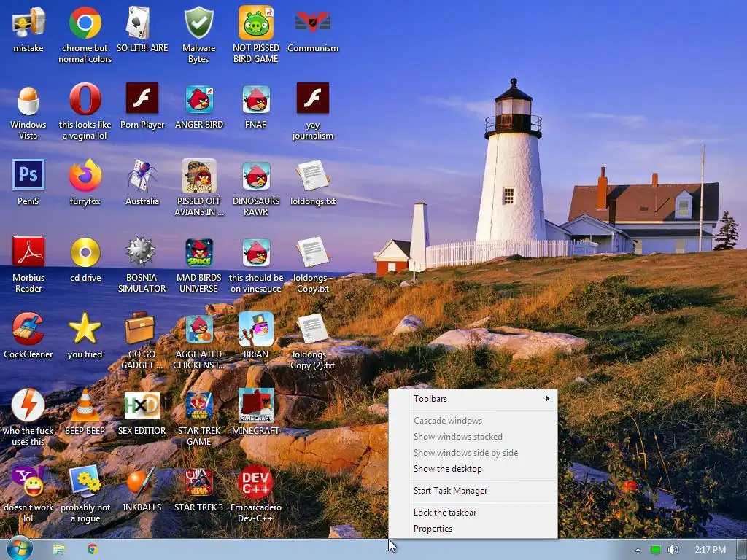The height and width of the screenshot is (560, 747).
Task: Select the BEEP BEEP traffic cone icon
Action: pyautogui.click(x=85, y=405)
